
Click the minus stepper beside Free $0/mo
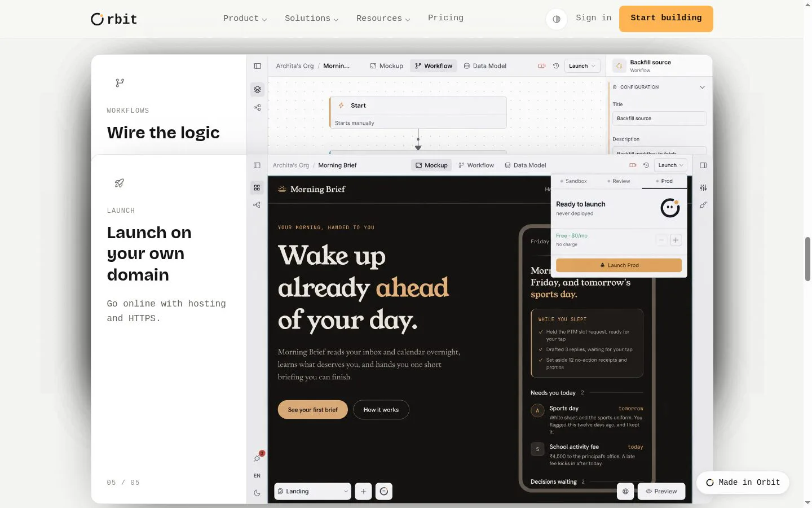coord(661,240)
